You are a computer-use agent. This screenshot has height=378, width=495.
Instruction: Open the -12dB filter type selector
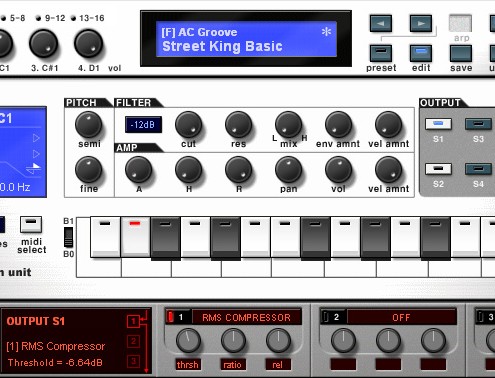point(143,125)
